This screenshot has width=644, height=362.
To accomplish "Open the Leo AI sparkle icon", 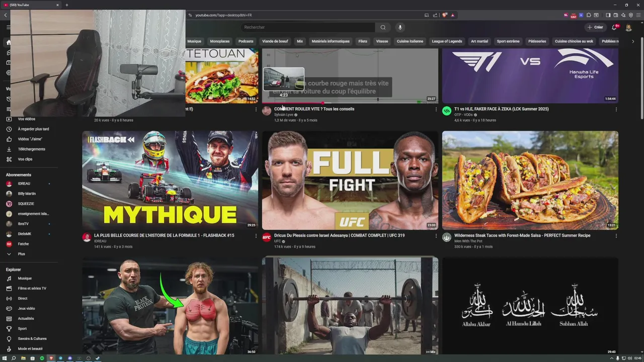I will coord(623,15).
